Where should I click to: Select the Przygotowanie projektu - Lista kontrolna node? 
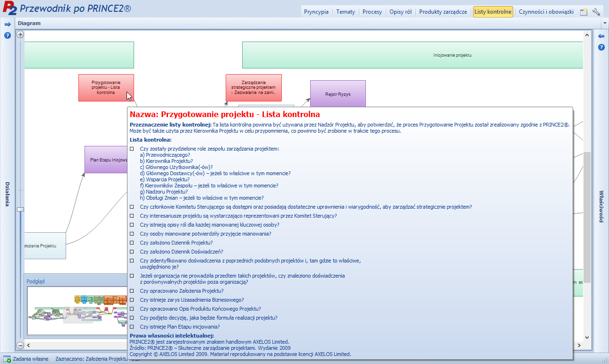point(106,87)
